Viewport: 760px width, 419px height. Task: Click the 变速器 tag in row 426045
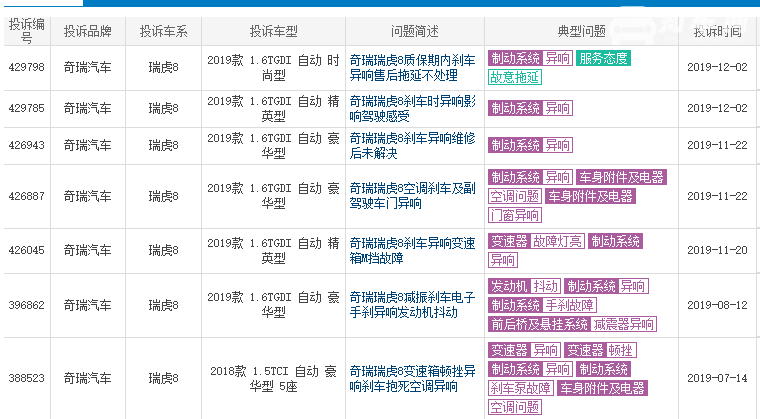(x=509, y=241)
